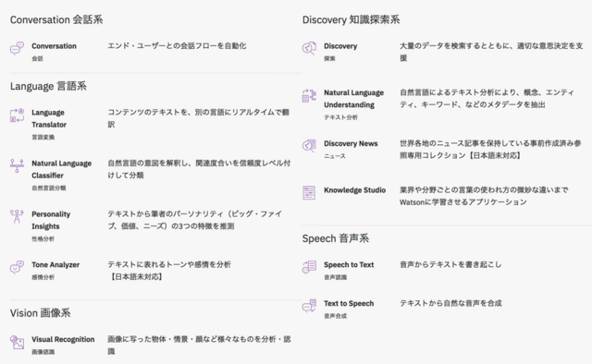592x364 pixels.
Task: Click the Knowledge Studio document icon
Action: pos(309,192)
